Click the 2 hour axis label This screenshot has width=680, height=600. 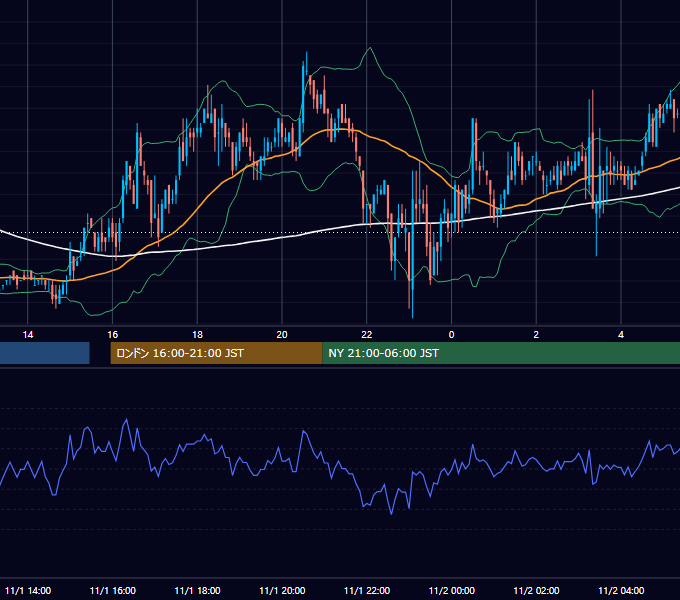[536, 335]
